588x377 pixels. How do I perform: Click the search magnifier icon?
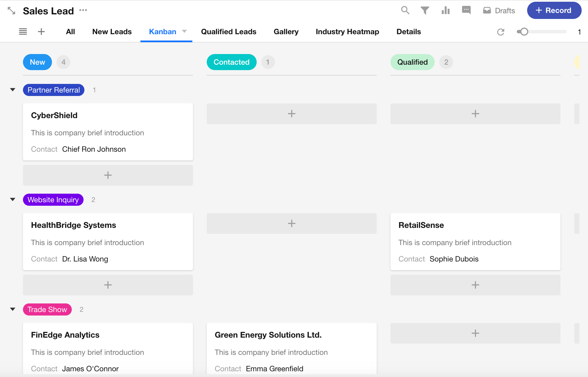[405, 10]
